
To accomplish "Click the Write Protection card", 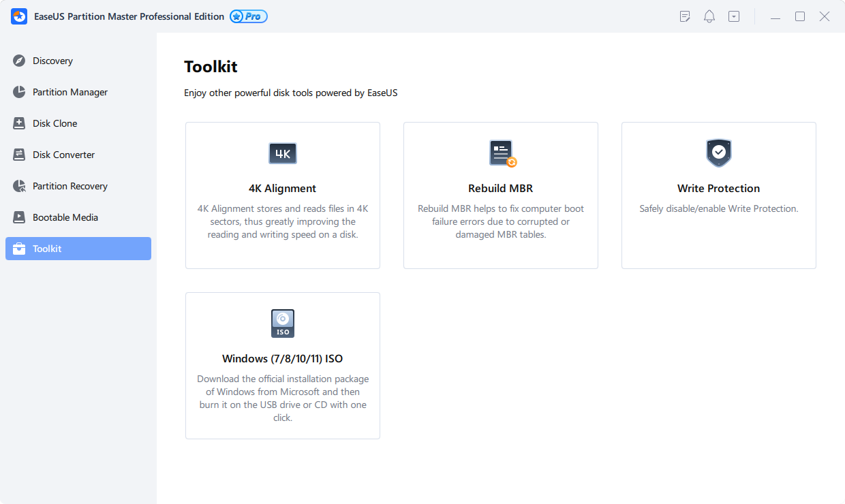I will click(x=718, y=195).
